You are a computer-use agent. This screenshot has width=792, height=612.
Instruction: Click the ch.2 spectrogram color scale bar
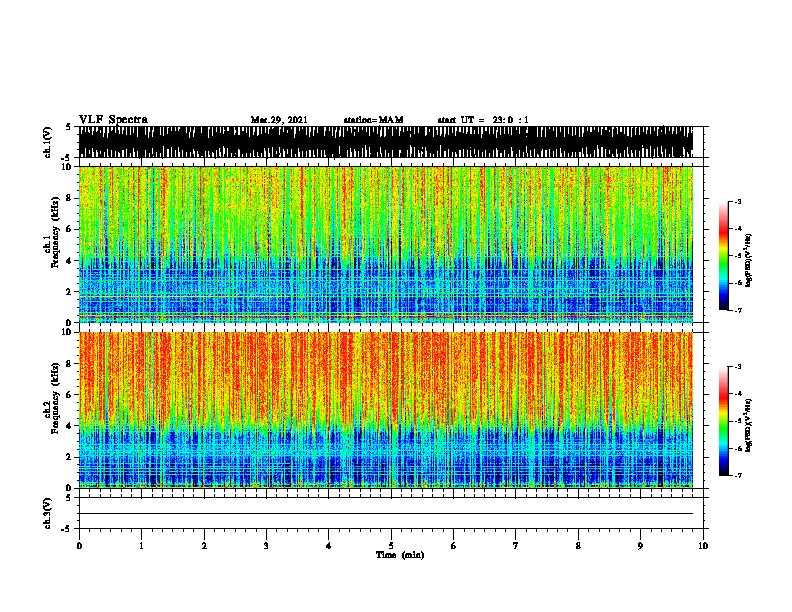(724, 421)
